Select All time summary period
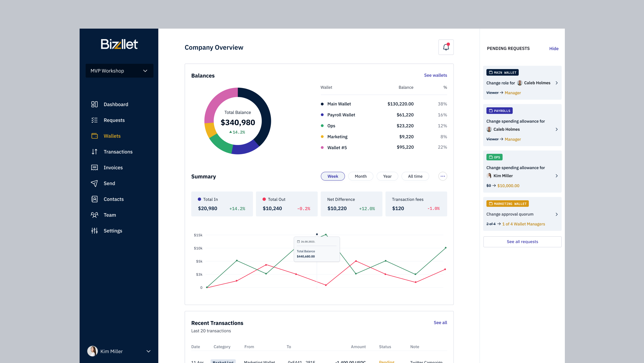This screenshot has height=363, width=644. [x=415, y=176]
